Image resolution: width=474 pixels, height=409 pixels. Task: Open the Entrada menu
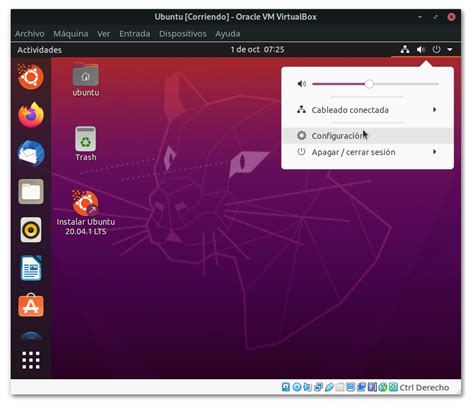pyautogui.click(x=135, y=34)
